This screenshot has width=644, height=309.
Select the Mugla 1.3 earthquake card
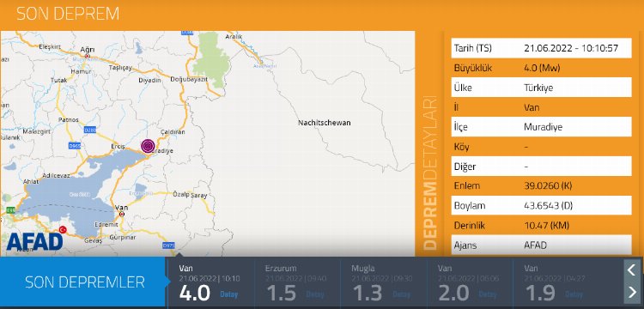384,282
